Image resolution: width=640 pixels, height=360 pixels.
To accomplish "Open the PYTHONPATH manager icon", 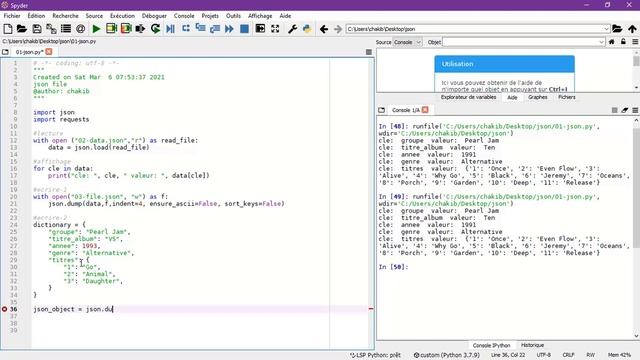I will pyautogui.click(x=307, y=29).
